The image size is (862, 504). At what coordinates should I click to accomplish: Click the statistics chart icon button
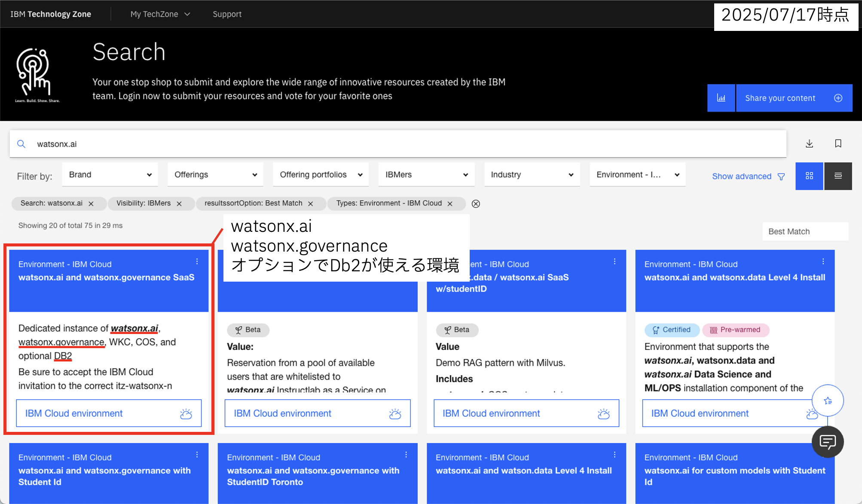721,98
